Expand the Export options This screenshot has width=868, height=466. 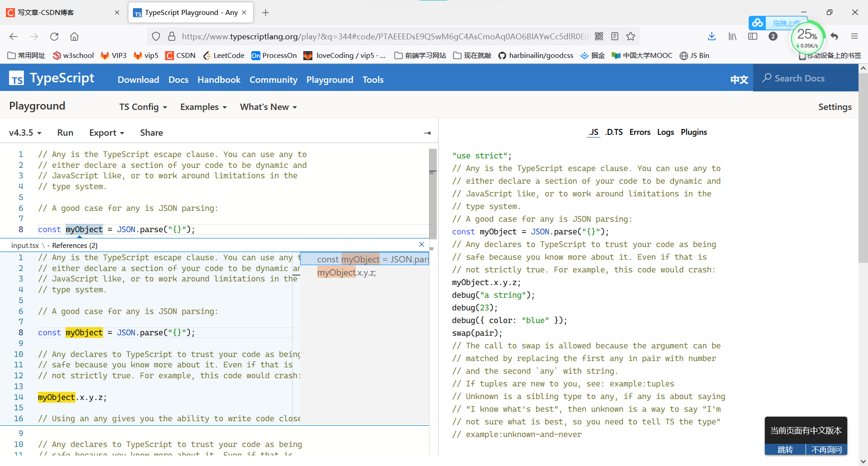coord(106,133)
